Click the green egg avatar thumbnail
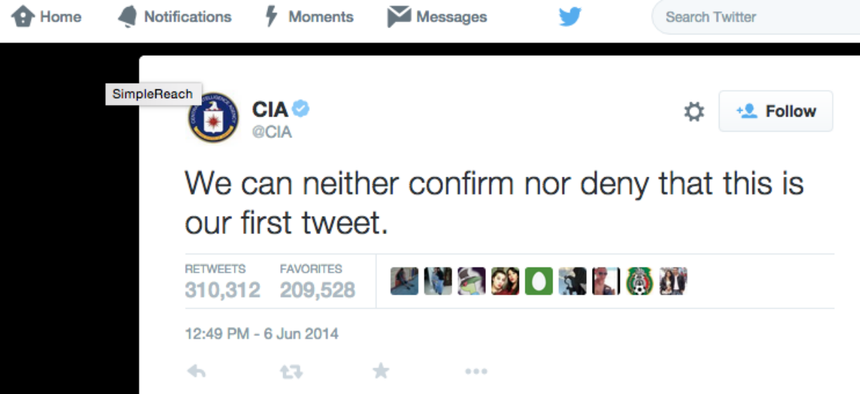This screenshot has height=394, width=860. (539, 281)
